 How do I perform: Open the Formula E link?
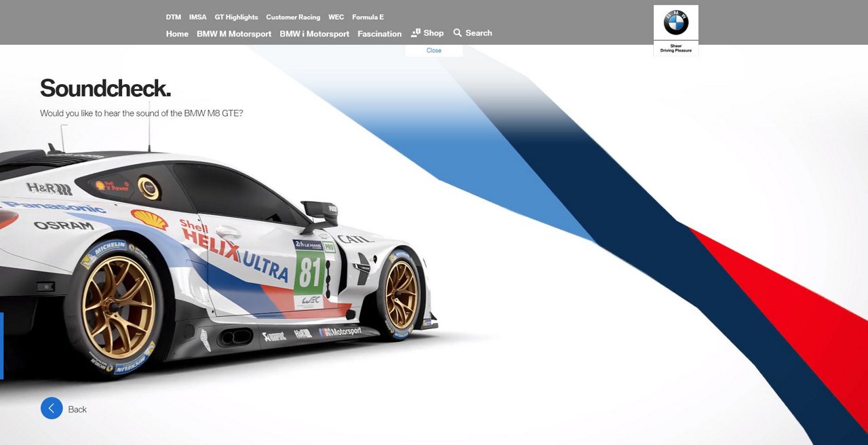click(x=368, y=17)
